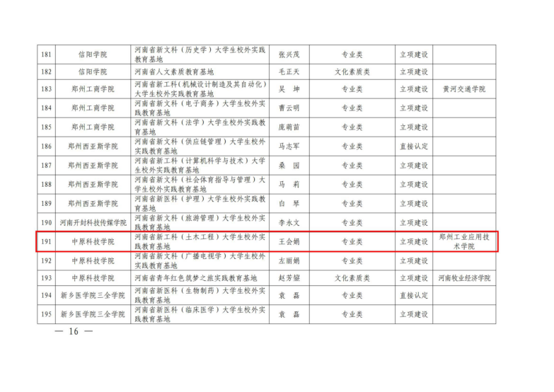Click the 河南牧业经济学院 cell
This screenshot has width=554, height=392.
tap(464, 278)
